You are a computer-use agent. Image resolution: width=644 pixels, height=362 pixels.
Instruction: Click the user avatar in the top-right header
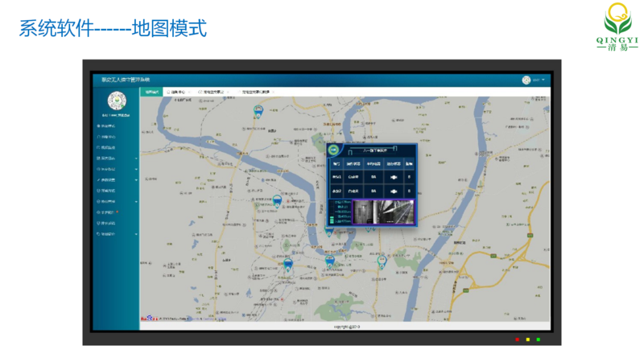click(526, 80)
